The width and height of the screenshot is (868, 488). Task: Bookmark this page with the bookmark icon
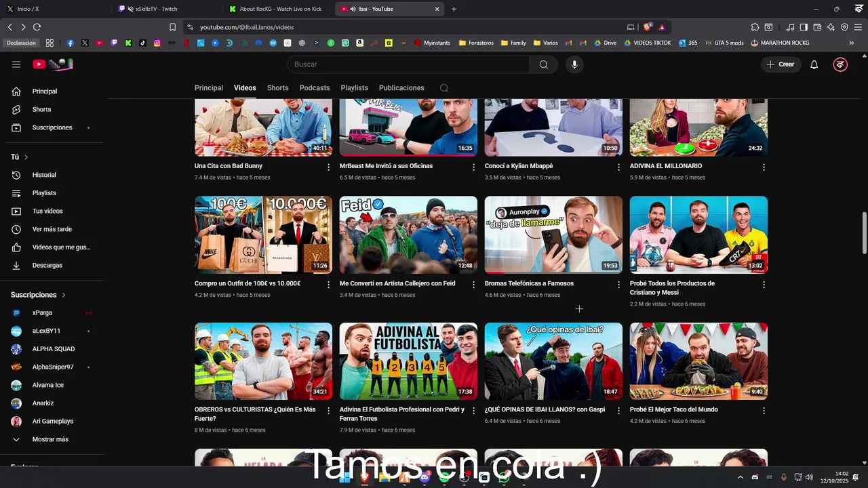172,27
